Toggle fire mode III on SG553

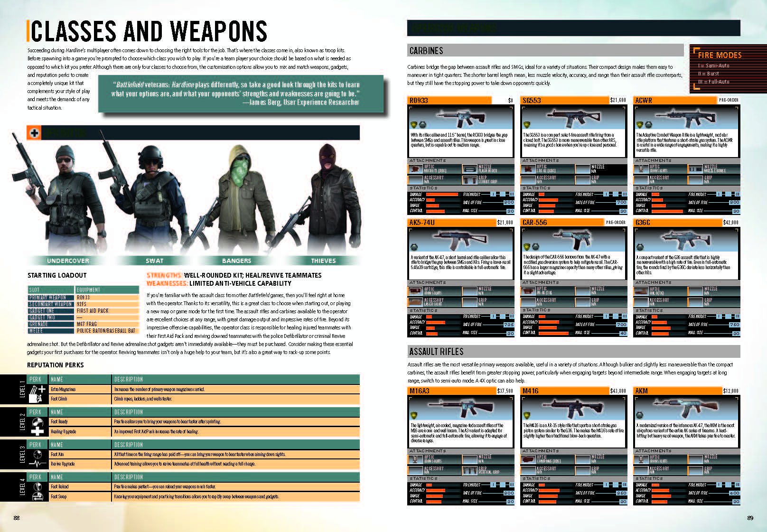click(x=625, y=195)
